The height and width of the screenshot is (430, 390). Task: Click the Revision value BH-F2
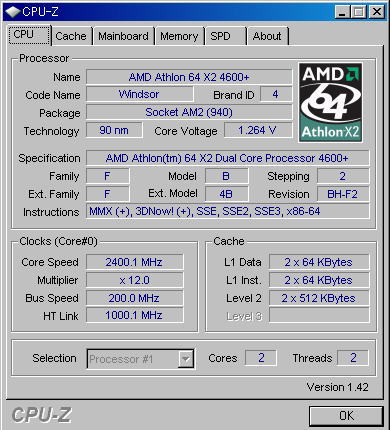(343, 194)
